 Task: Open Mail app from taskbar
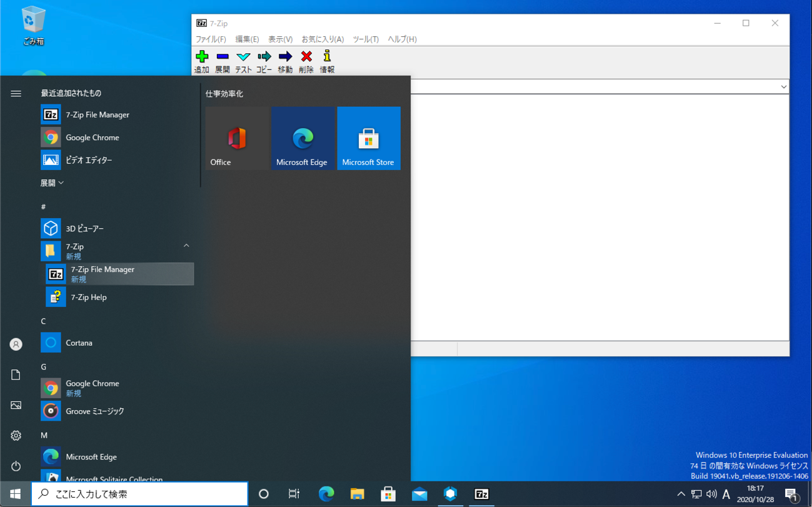coord(419,494)
